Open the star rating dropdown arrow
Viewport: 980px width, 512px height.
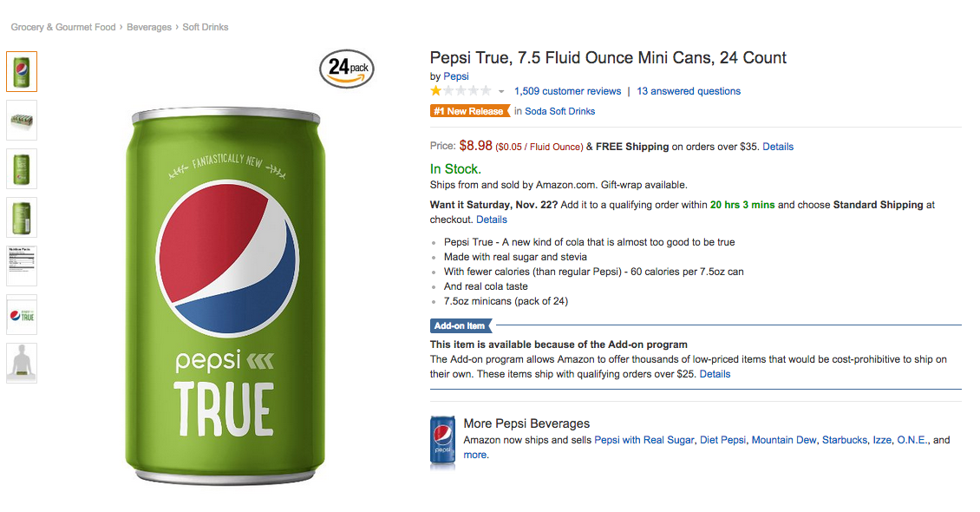click(x=501, y=91)
